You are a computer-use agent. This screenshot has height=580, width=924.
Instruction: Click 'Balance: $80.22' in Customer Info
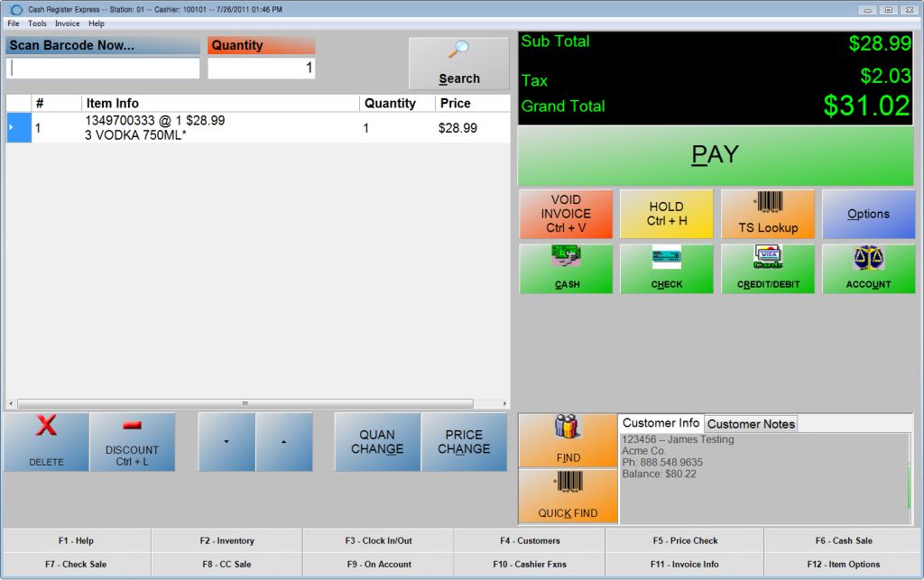[659, 474]
